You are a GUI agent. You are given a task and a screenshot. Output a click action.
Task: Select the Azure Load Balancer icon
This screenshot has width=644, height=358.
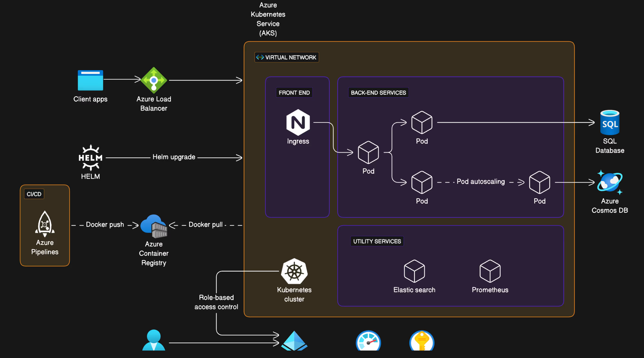click(154, 80)
